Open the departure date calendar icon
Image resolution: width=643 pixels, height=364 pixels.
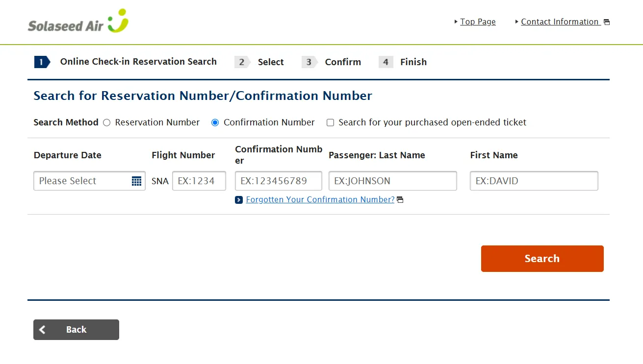click(x=136, y=181)
